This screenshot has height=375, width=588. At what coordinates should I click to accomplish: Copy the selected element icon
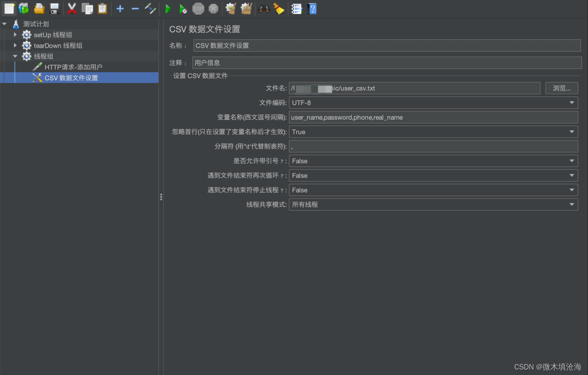coord(87,9)
